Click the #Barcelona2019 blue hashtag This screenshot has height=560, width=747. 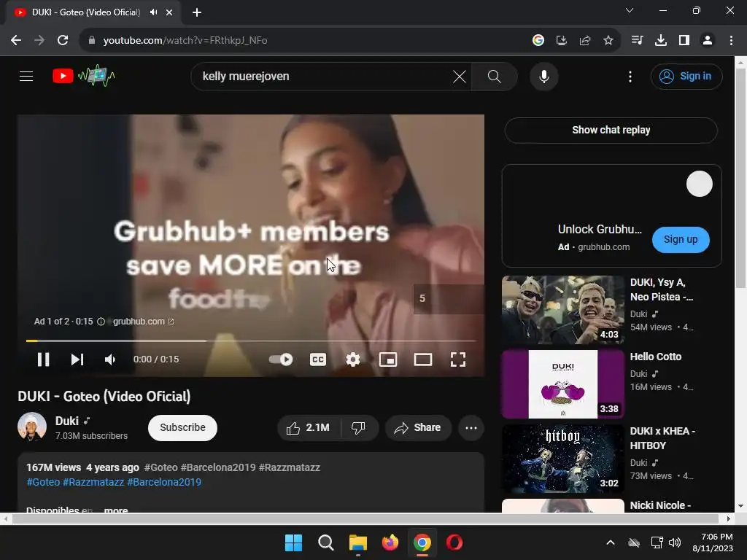coord(164,482)
